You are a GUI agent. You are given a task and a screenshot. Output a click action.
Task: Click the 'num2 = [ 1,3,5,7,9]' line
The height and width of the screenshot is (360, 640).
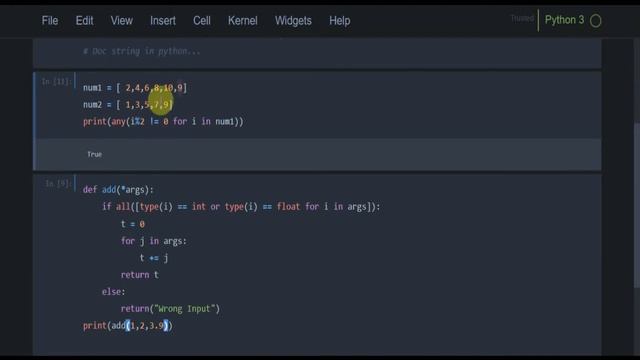[x=128, y=105]
